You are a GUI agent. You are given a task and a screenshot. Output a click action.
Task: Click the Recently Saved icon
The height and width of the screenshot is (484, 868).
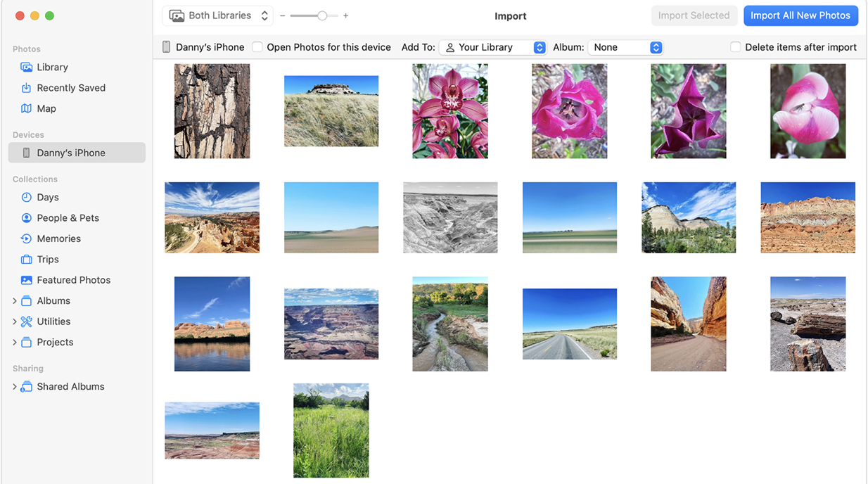[25, 87]
